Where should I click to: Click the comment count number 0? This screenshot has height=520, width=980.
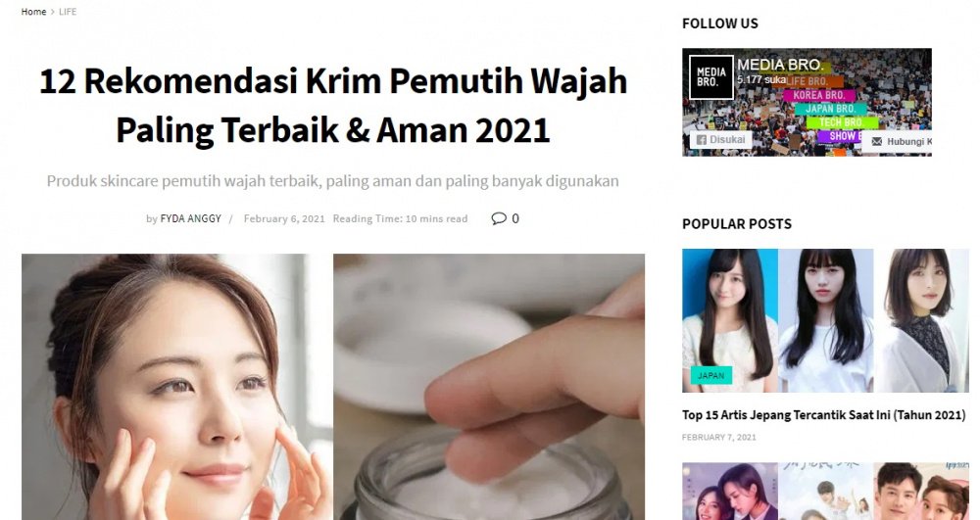pyautogui.click(x=515, y=218)
